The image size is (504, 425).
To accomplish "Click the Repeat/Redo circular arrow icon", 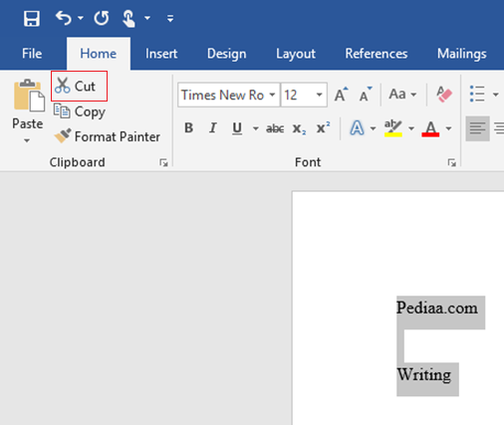I will (x=102, y=18).
